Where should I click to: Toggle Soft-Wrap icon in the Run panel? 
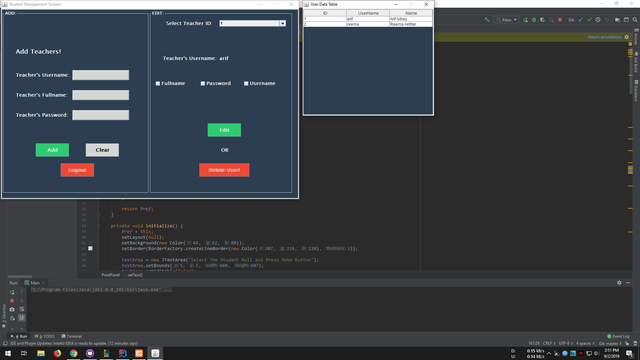tap(22, 309)
